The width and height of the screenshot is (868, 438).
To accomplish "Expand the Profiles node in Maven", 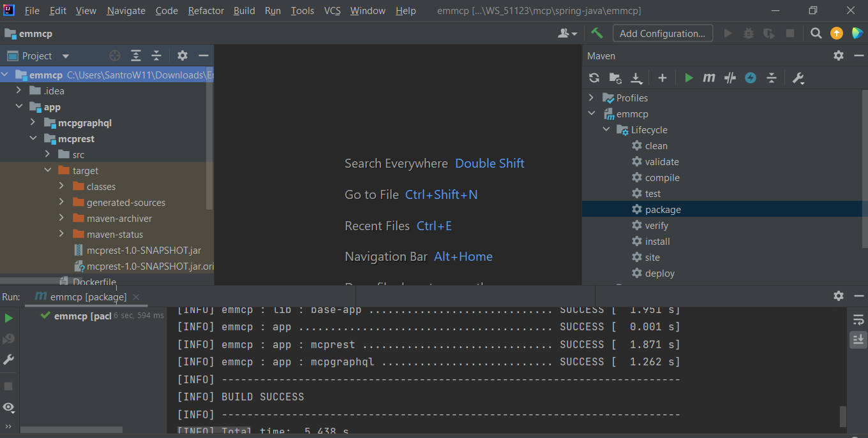I will point(591,98).
